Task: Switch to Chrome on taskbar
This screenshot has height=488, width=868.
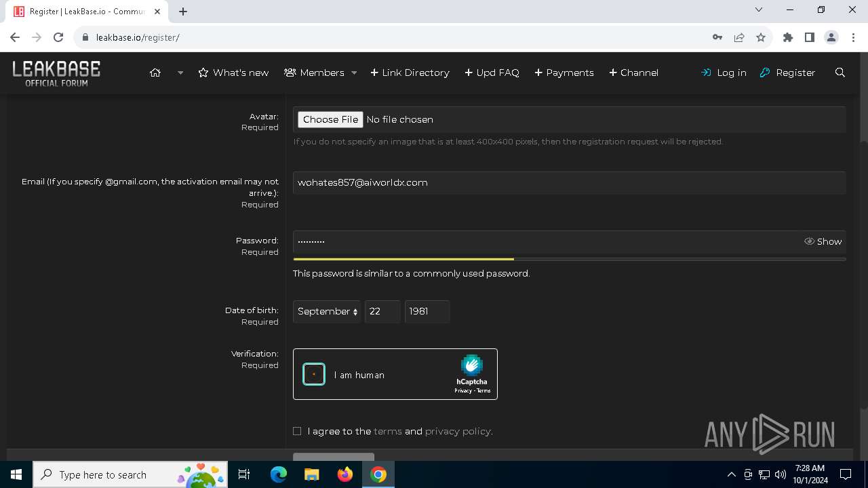Action: pos(378,474)
